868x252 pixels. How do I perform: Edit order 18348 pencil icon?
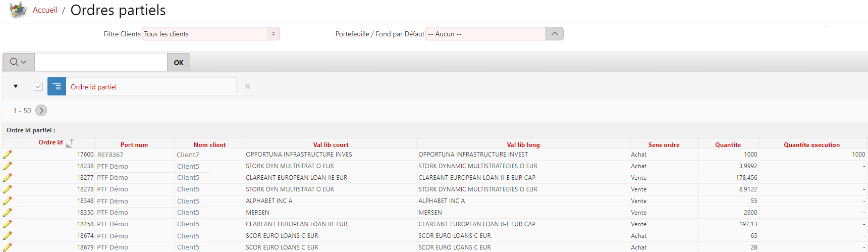pyautogui.click(x=8, y=201)
